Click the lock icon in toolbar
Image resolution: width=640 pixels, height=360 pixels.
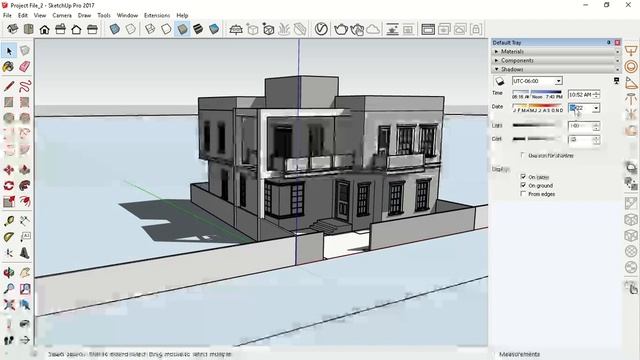point(476,29)
